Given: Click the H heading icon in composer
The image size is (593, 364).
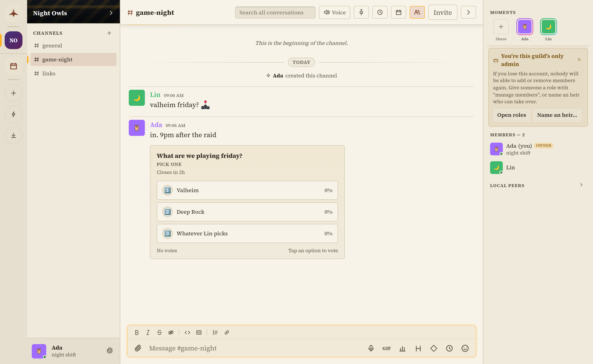Looking at the screenshot, I should click(418, 348).
